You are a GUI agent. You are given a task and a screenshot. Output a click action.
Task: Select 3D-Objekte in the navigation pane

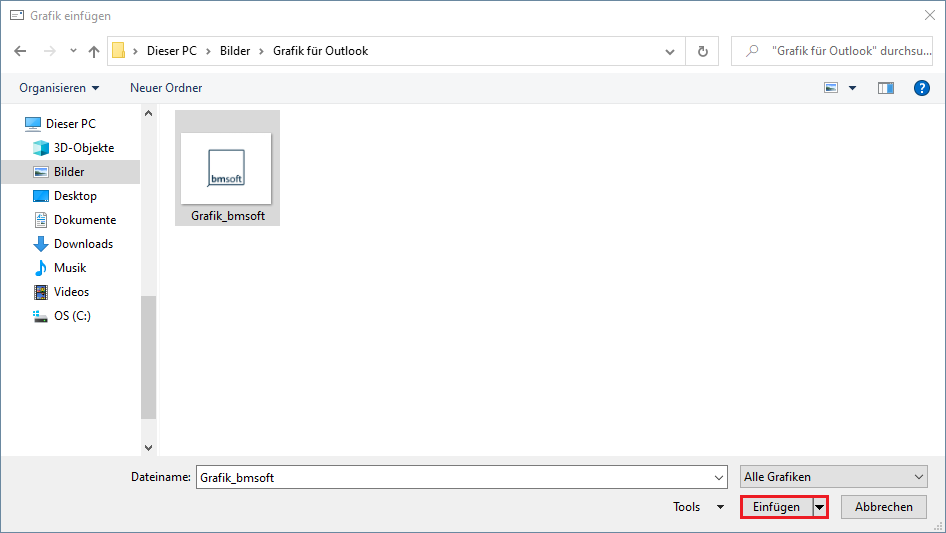pos(83,148)
